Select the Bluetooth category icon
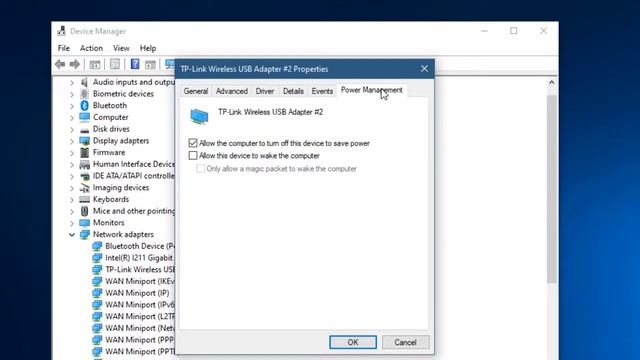This screenshot has height=360, width=640. [x=84, y=105]
